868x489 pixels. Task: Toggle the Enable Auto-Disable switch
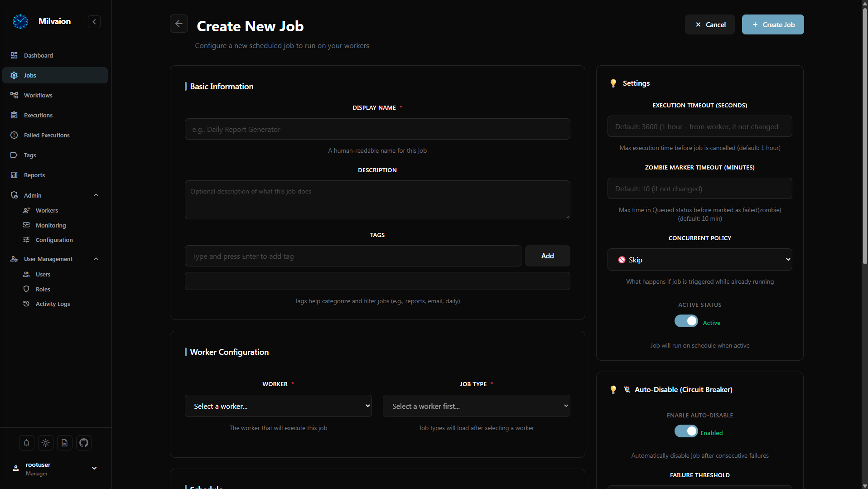pyautogui.click(x=686, y=431)
